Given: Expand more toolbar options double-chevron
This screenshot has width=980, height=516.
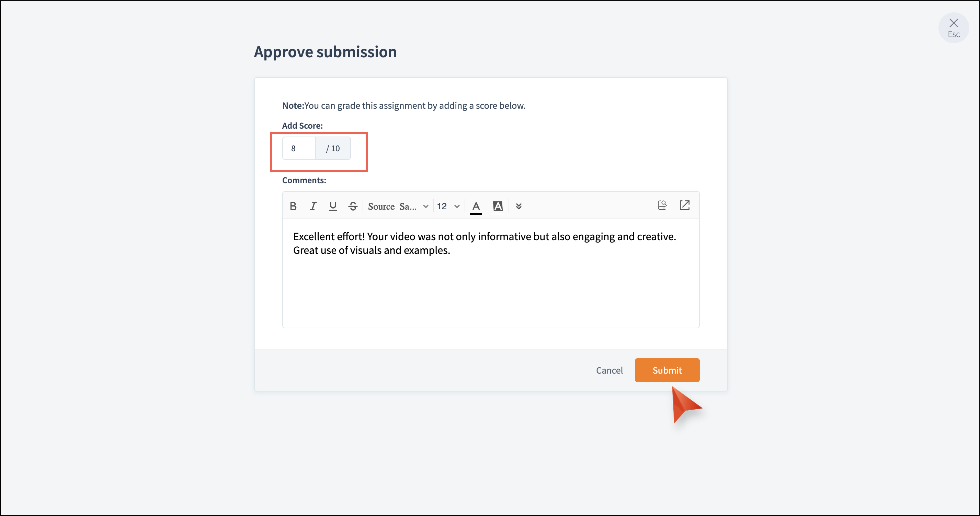Looking at the screenshot, I should 519,207.
